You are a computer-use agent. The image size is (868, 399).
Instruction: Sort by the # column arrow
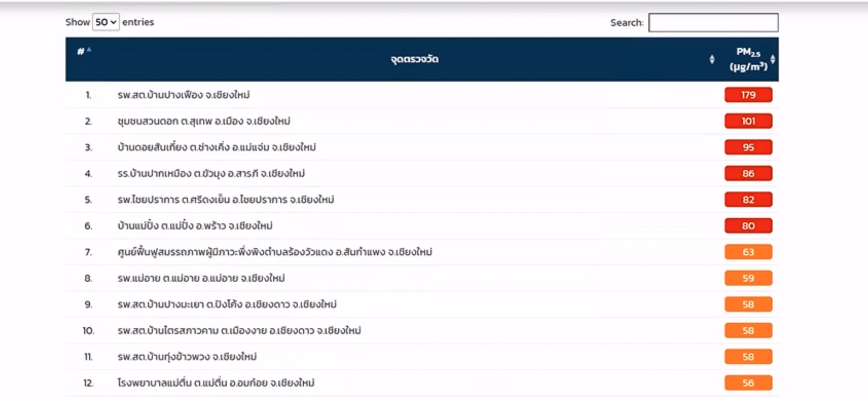point(89,50)
